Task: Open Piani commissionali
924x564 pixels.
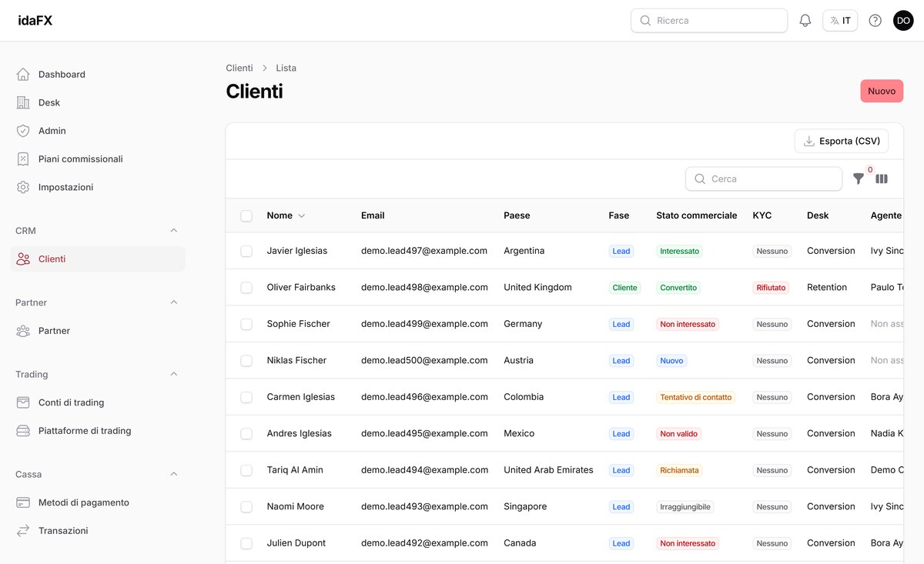Action: click(x=98, y=159)
